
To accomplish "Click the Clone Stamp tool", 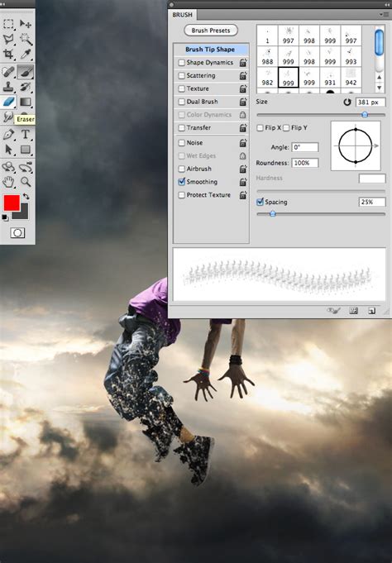I will (8, 87).
